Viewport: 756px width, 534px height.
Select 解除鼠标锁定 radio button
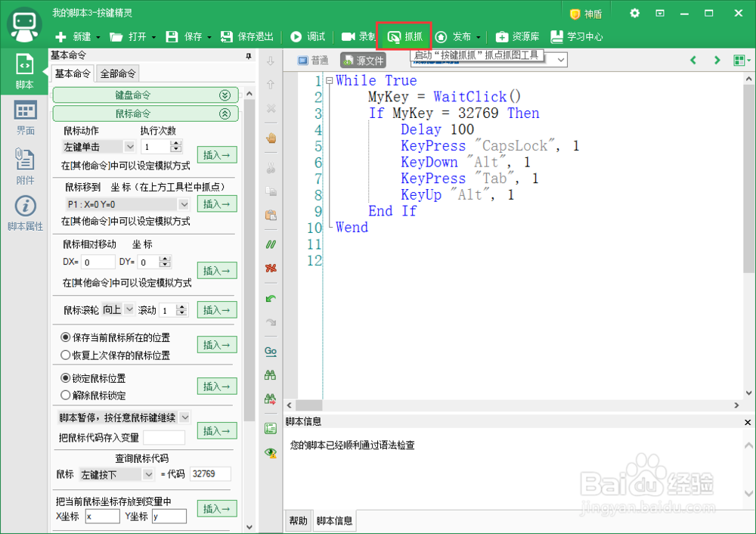[x=66, y=395]
